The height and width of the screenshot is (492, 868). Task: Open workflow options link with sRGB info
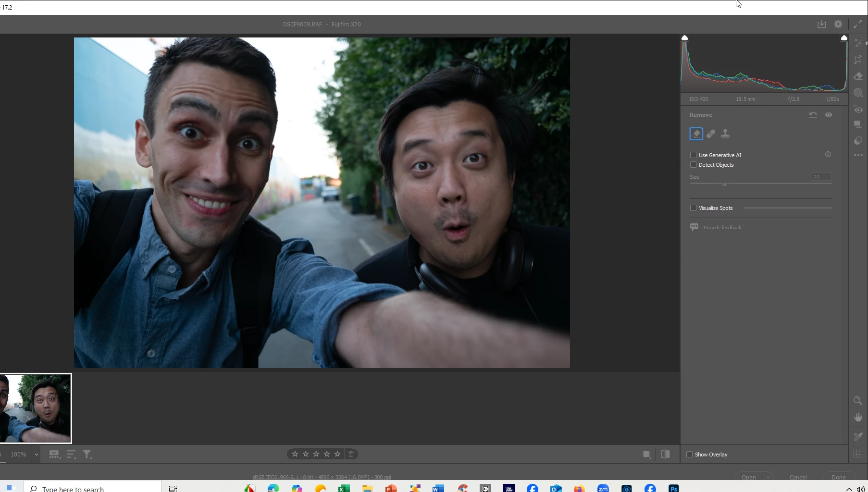[322, 477]
